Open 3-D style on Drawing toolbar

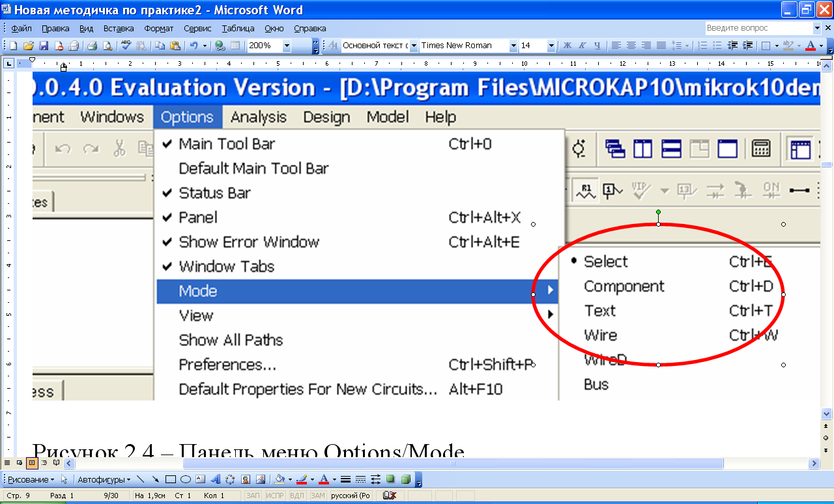point(405,479)
